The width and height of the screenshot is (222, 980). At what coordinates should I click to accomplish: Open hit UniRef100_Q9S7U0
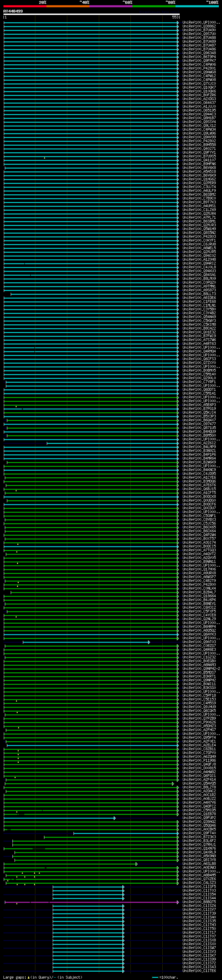(199, 34)
